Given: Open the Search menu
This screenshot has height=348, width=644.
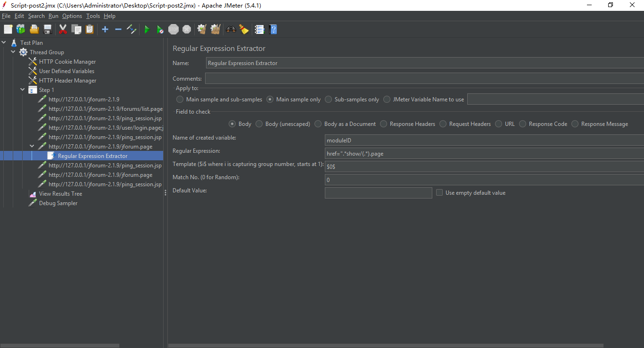Looking at the screenshot, I should click(36, 16).
